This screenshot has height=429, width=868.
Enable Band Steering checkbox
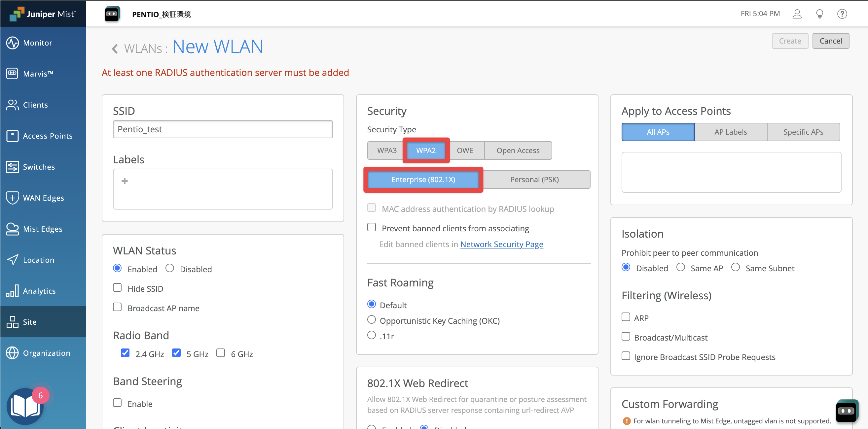click(x=117, y=403)
